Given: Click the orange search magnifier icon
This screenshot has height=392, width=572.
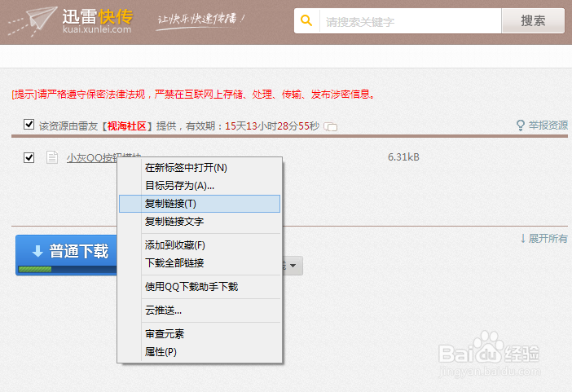Looking at the screenshot, I should click(x=306, y=20).
